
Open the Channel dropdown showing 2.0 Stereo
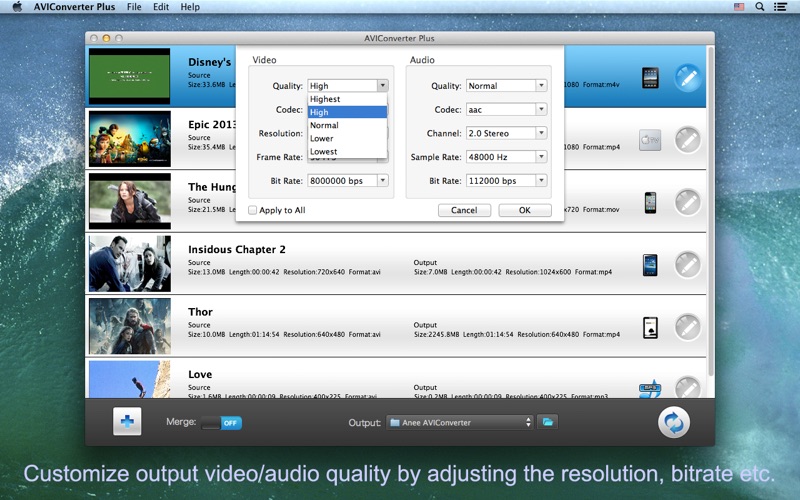point(506,133)
